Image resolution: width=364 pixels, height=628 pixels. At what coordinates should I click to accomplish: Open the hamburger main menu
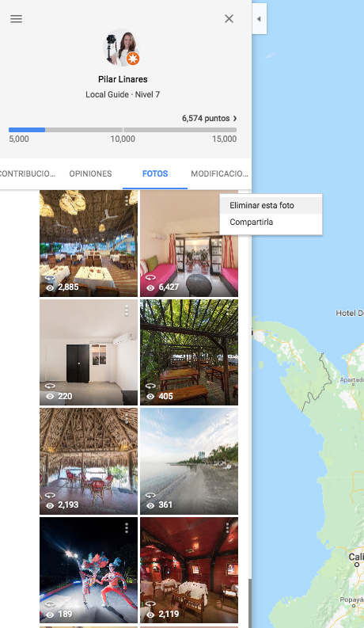pos(16,19)
